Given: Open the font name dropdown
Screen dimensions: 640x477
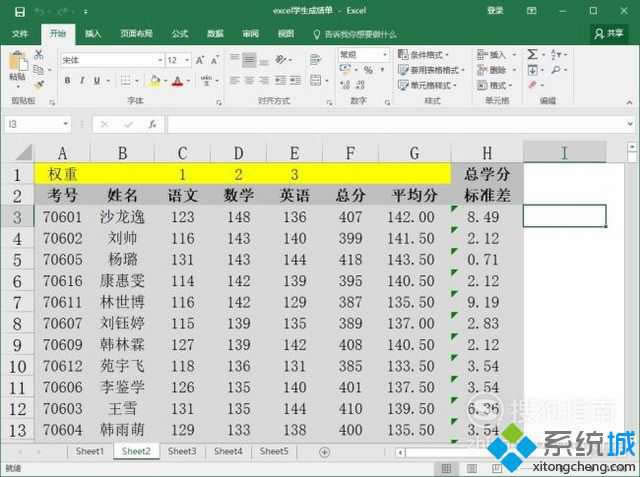Looking at the screenshot, I should point(160,60).
